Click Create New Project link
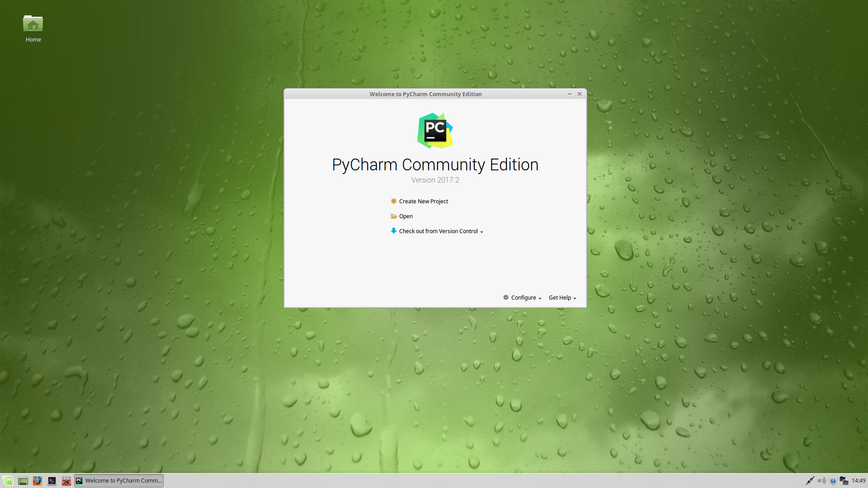The image size is (868, 488). click(x=419, y=202)
